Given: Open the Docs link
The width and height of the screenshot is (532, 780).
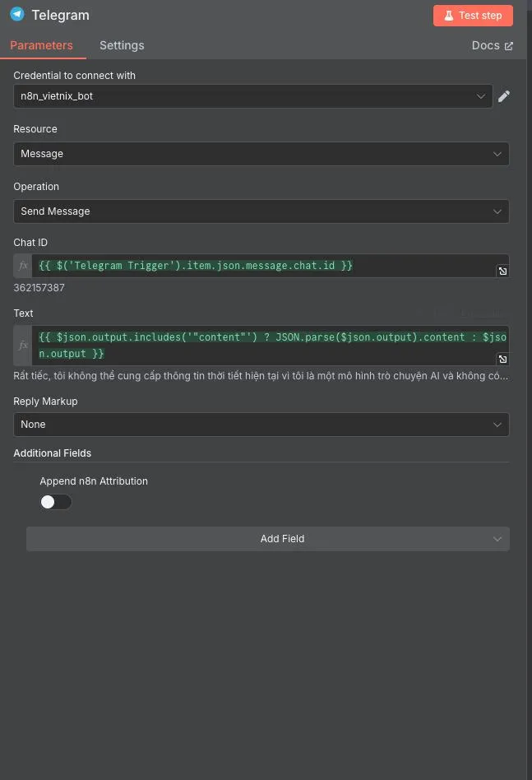Looking at the screenshot, I should click(x=493, y=45).
